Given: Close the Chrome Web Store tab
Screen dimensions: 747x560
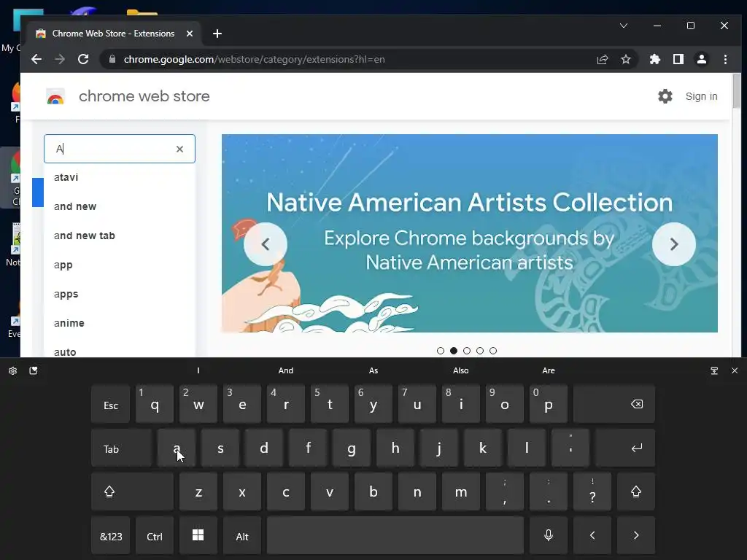Looking at the screenshot, I should (x=190, y=34).
